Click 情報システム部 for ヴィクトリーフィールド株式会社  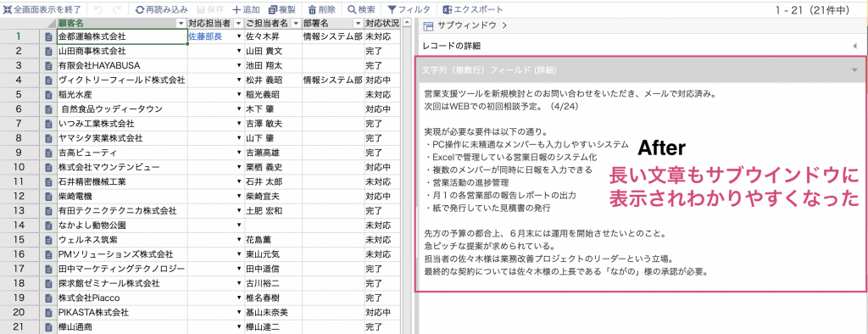pyautogui.click(x=332, y=81)
